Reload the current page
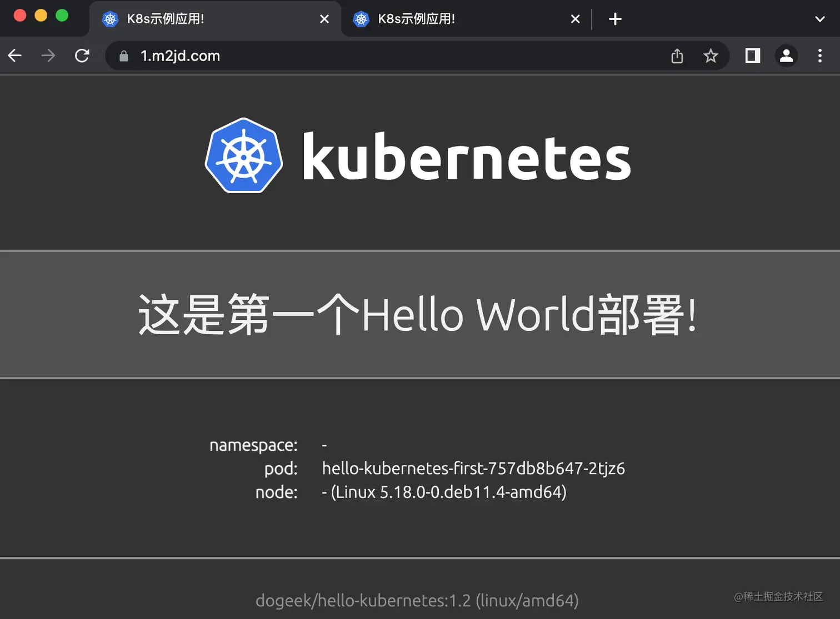 (x=82, y=56)
